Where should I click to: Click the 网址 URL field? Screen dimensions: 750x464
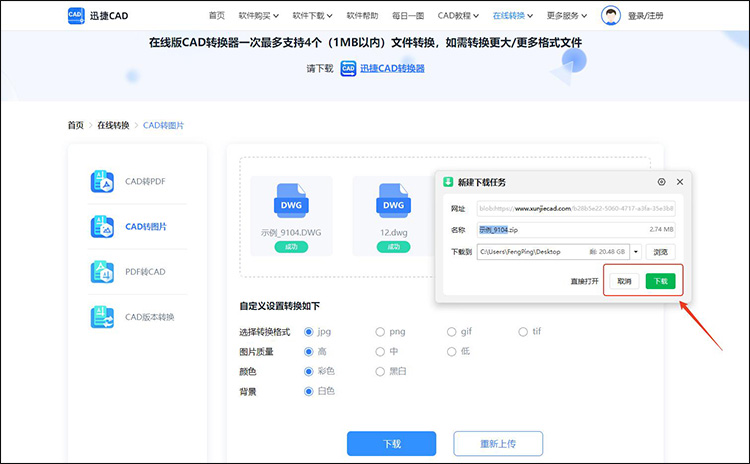pos(576,209)
